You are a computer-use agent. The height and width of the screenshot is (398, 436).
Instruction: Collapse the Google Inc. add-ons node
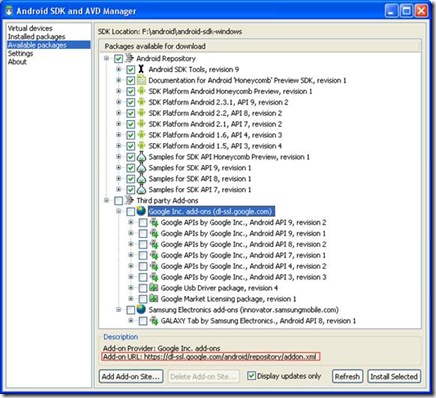[118, 211]
